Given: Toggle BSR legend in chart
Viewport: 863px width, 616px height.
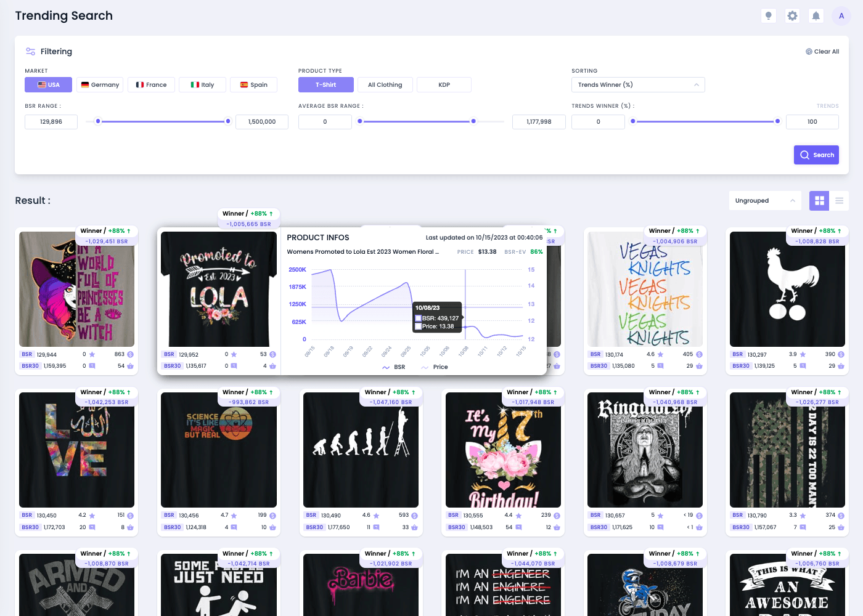Looking at the screenshot, I should point(393,367).
